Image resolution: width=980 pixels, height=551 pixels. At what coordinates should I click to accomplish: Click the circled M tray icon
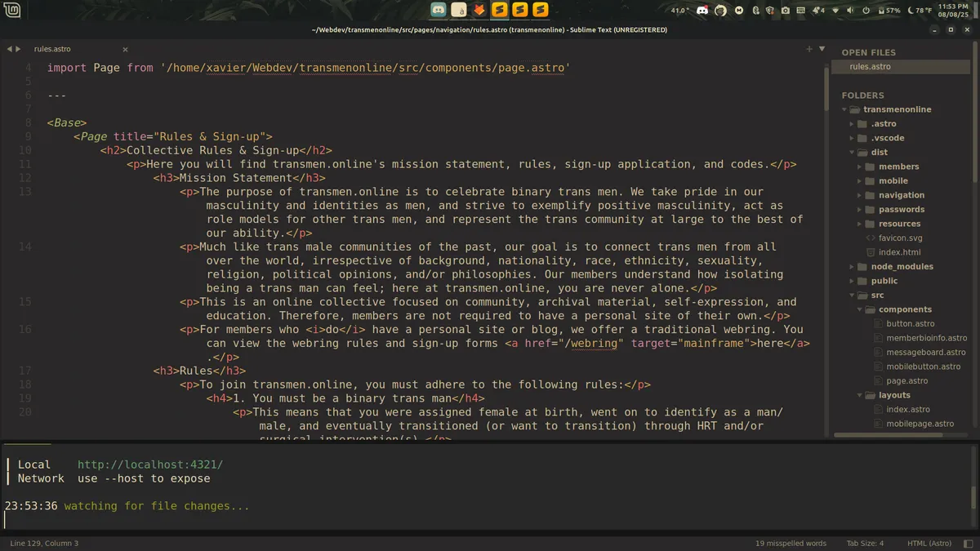point(739,11)
